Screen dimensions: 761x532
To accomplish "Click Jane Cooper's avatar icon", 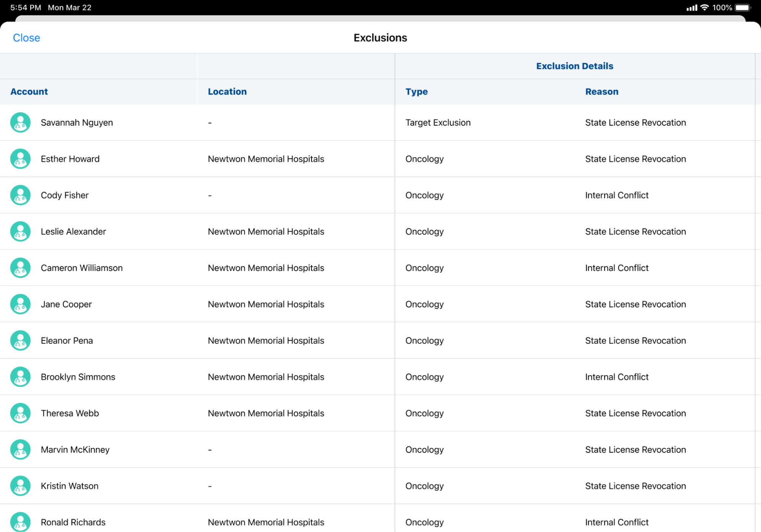I will (20, 304).
